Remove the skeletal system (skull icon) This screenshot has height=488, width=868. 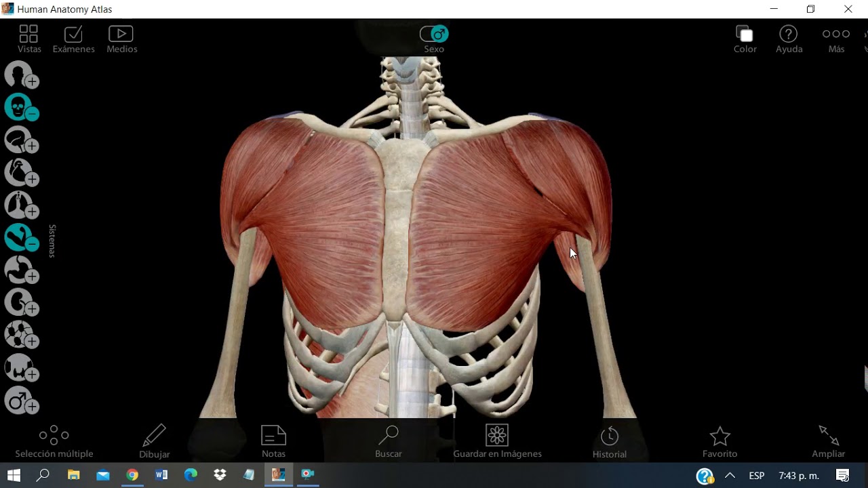[x=22, y=107]
